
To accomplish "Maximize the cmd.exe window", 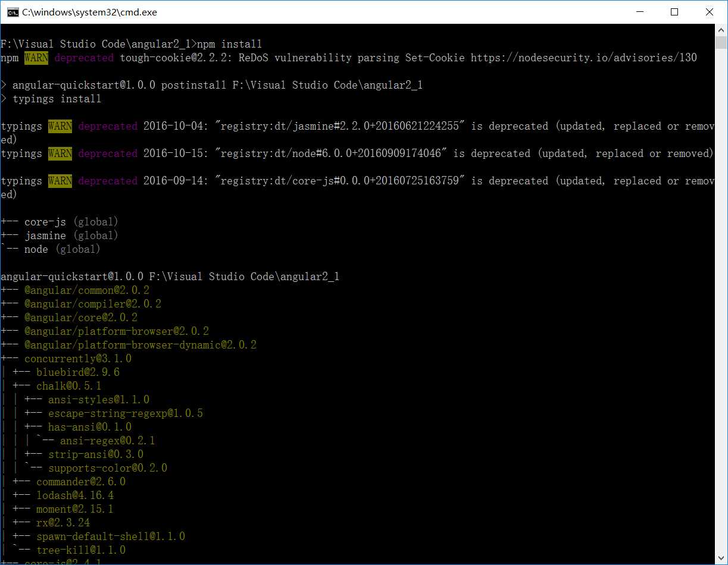I will 674,12.
